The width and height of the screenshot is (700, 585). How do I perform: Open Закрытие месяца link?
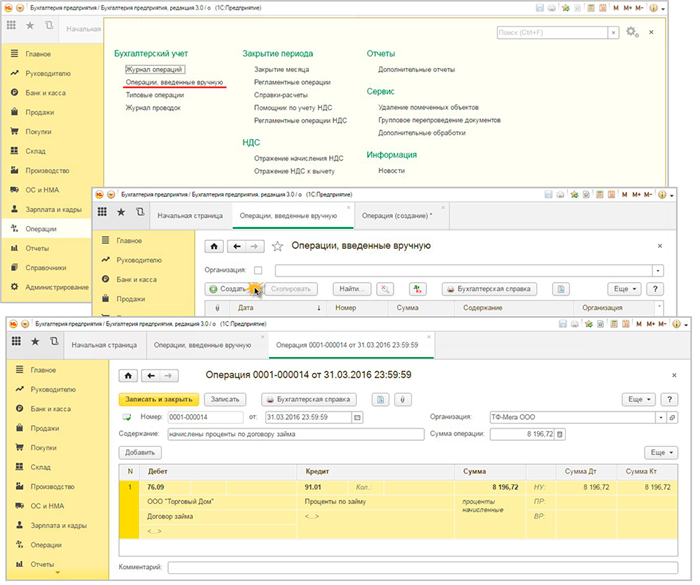tap(281, 70)
